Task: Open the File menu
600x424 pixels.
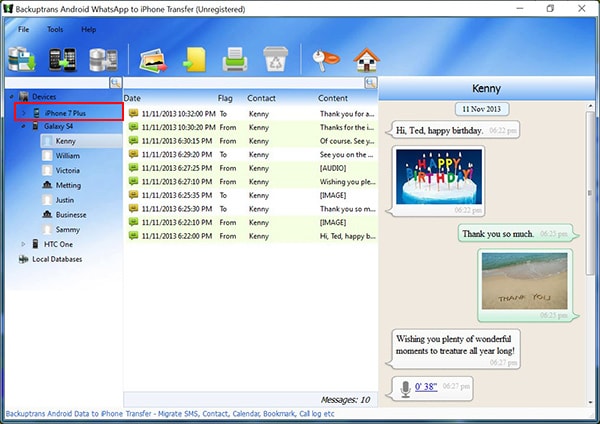Action: (23, 30)
